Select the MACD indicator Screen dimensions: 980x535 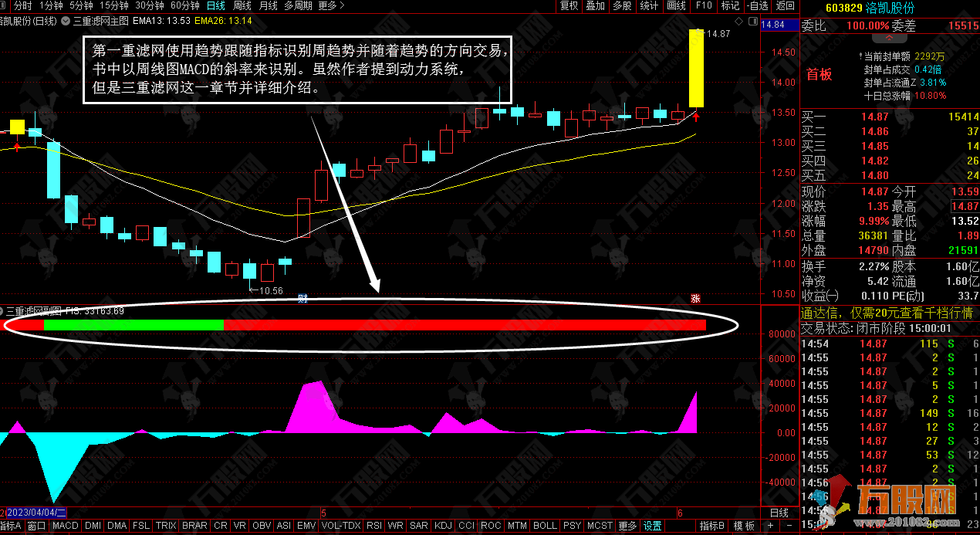click(66, 526)
